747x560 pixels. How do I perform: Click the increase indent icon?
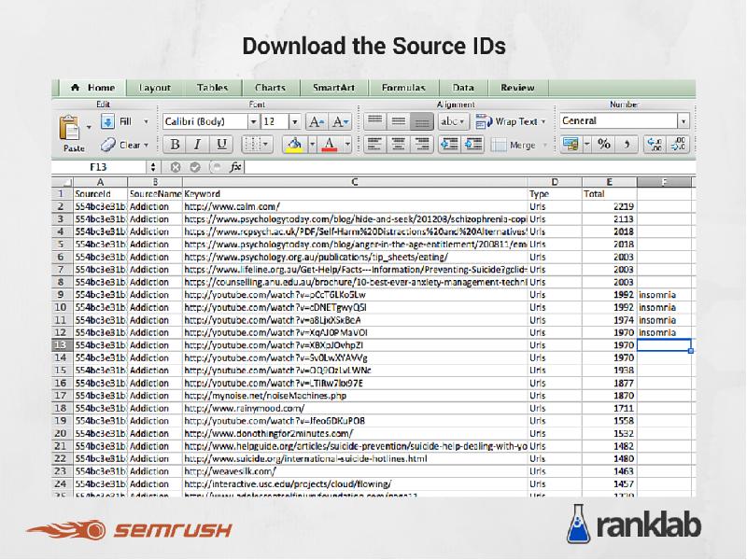472,145
